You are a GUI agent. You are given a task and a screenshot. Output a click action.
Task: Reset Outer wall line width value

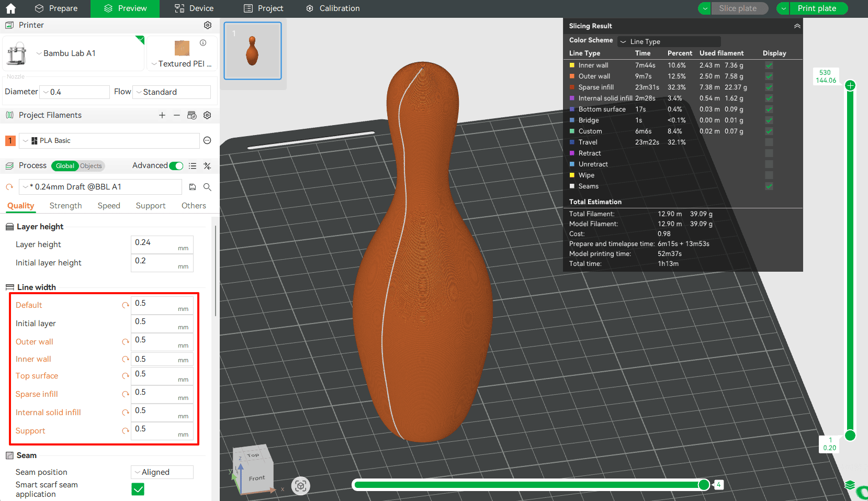pyautogui.click(x=125, y=342)
